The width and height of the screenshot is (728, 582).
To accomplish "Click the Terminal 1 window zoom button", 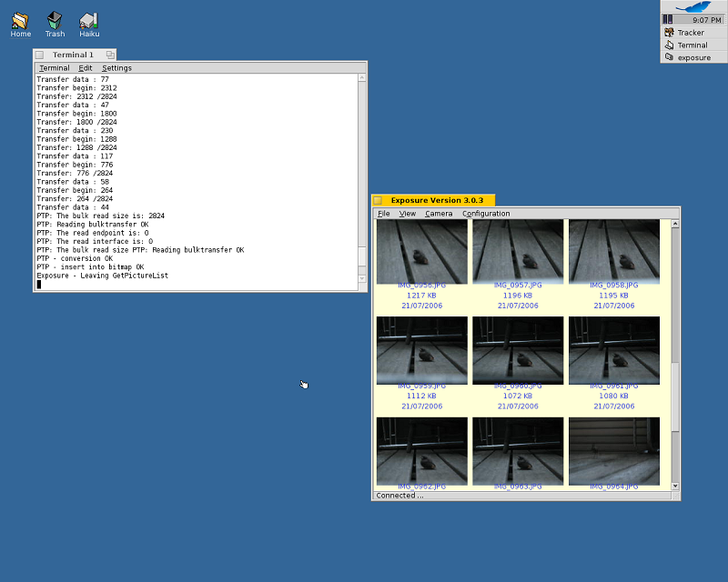I will coord(110,55).
